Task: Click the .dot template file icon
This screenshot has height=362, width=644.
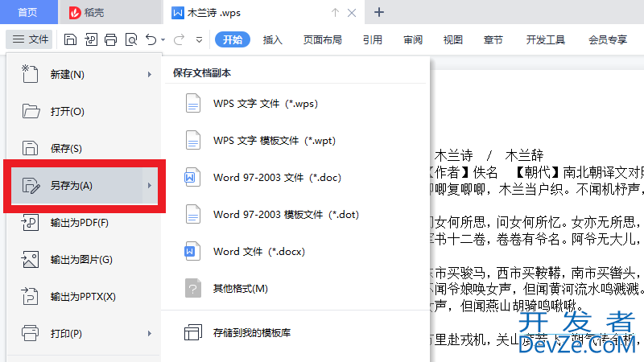Action: 192,214
